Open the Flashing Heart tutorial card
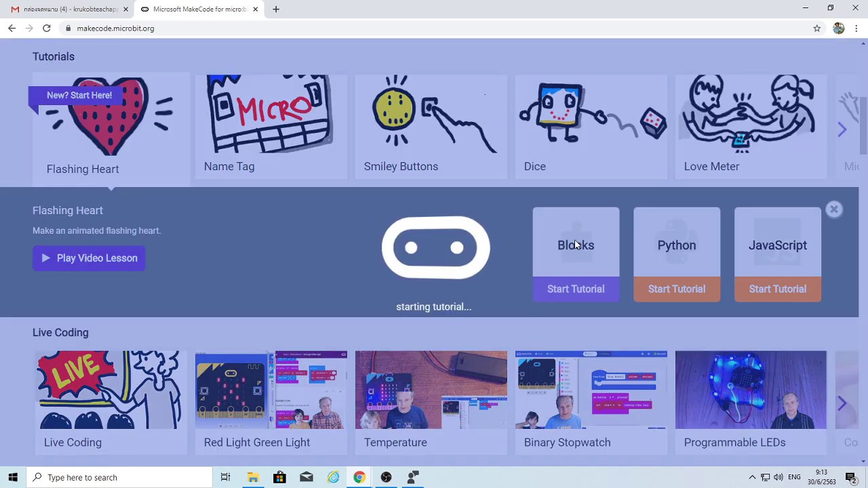The image size is (868, 488). click(111, 129)
